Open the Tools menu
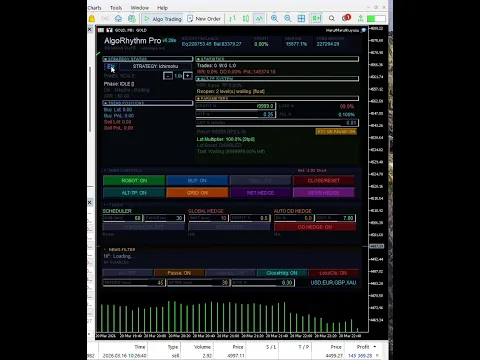 (116, 8)
